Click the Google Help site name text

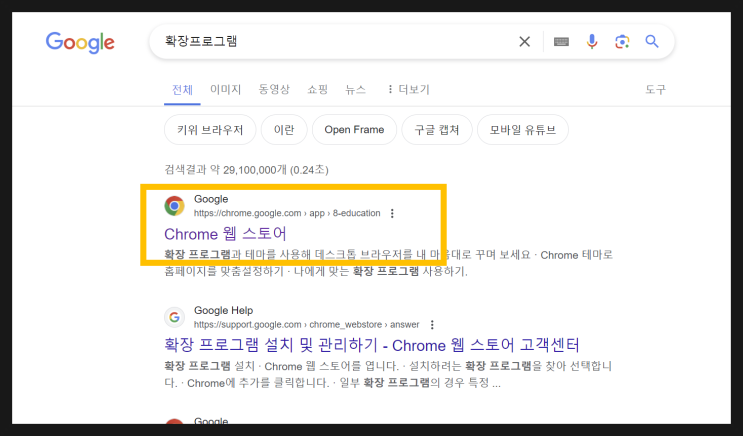(x=223, y=310)
